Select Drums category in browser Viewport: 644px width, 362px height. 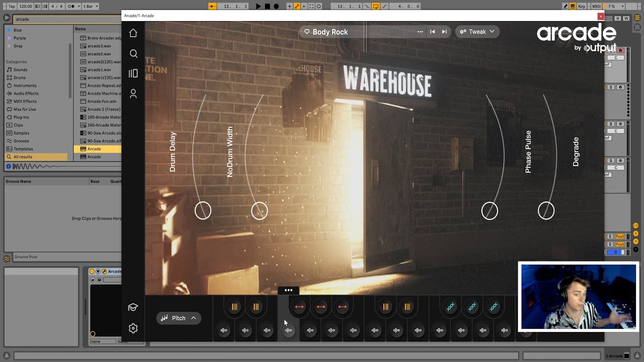tap(20, 78)
